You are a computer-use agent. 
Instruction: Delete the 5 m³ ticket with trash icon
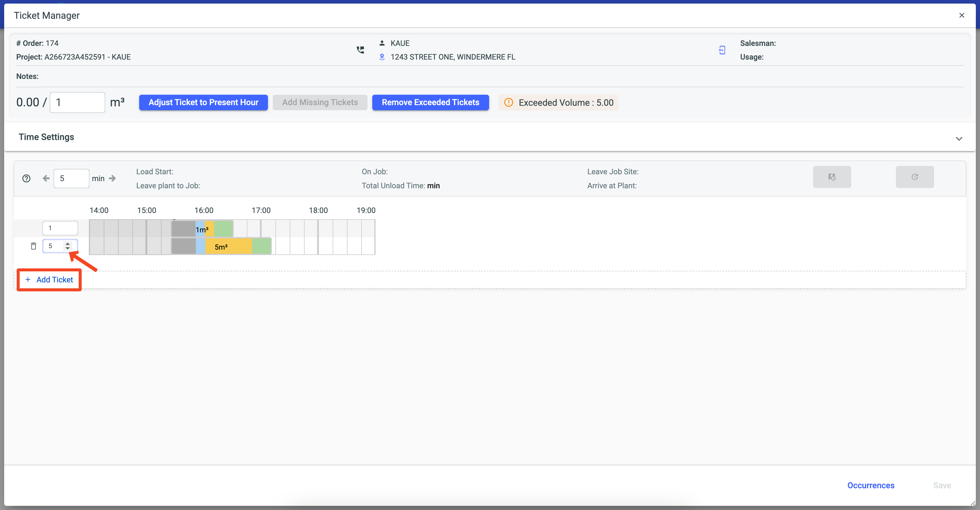tap(33, 246)
